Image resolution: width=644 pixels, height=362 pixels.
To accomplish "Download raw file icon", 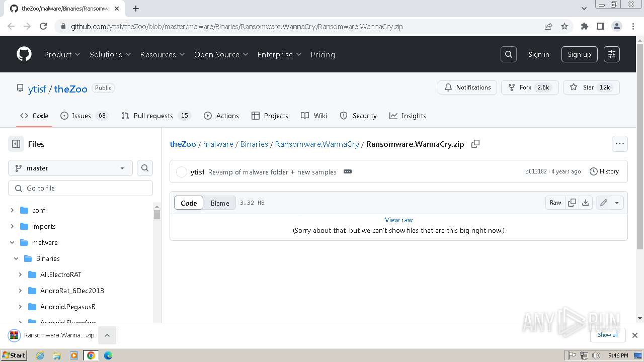I will [586, 203].
